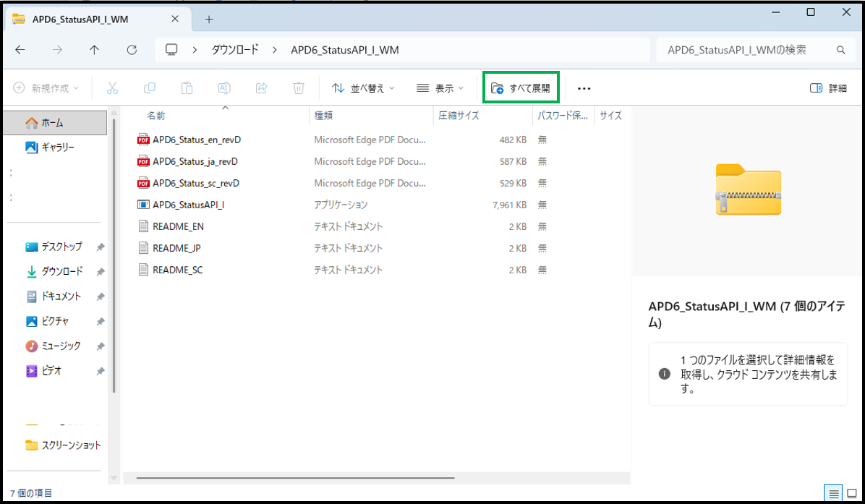
Task: Navigate up with the up arrow icon
Action: pyautogui.click(x=94, y=50)
